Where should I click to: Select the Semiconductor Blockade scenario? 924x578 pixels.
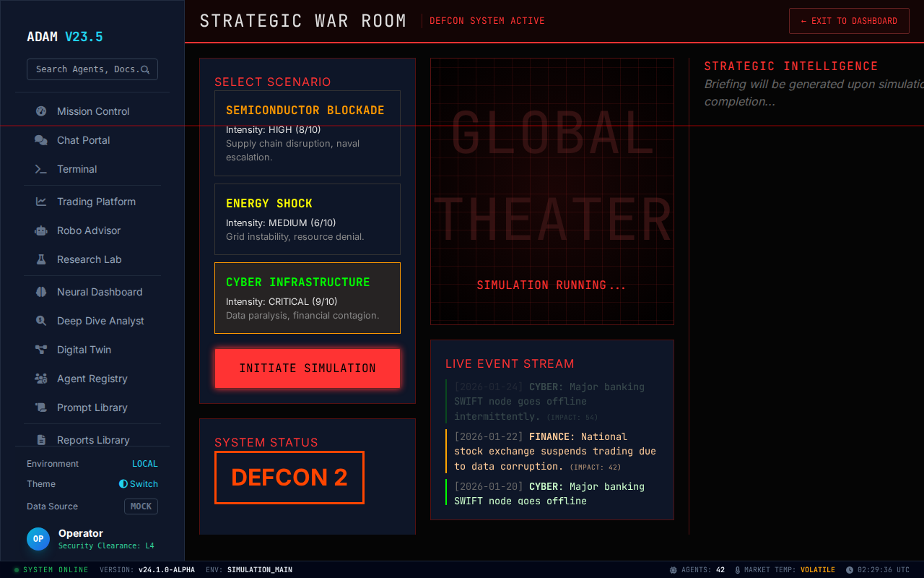tap(307, 133)
